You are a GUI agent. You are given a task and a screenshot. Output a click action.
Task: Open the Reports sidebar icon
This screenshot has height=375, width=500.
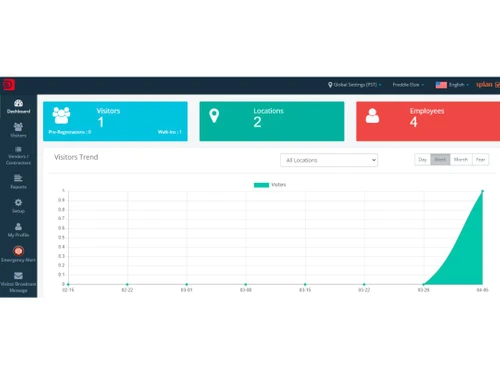tap(18, 178)
